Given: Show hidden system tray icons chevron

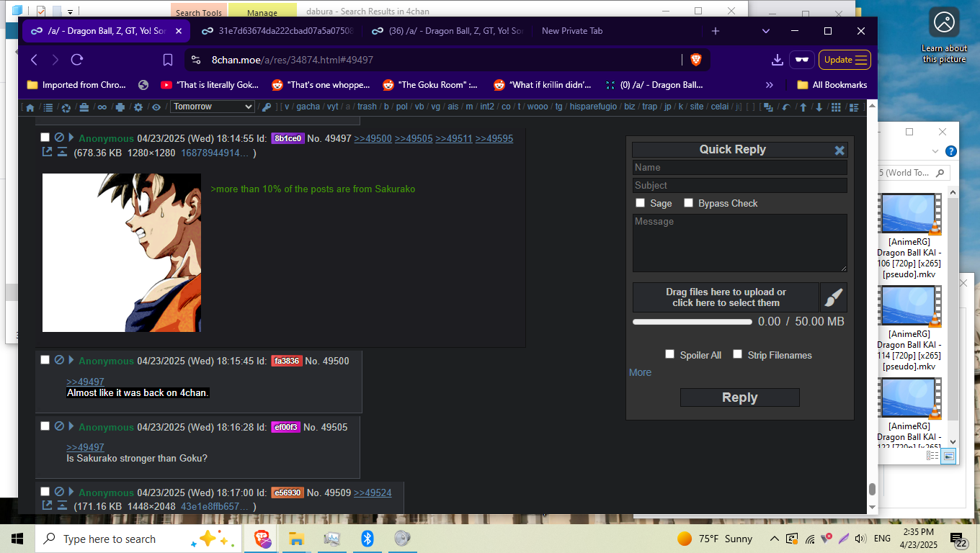Looking at the screenshot, I should (774, 539).
